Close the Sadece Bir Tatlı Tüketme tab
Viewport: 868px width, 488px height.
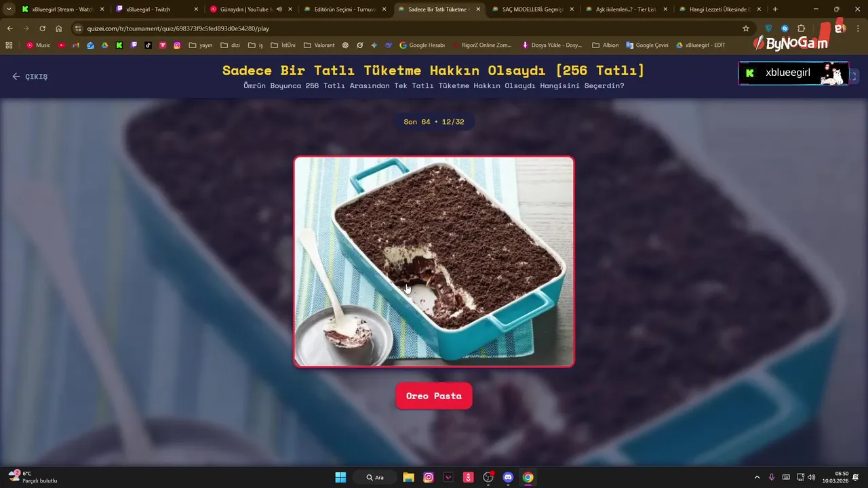click(x=478, y=9)
